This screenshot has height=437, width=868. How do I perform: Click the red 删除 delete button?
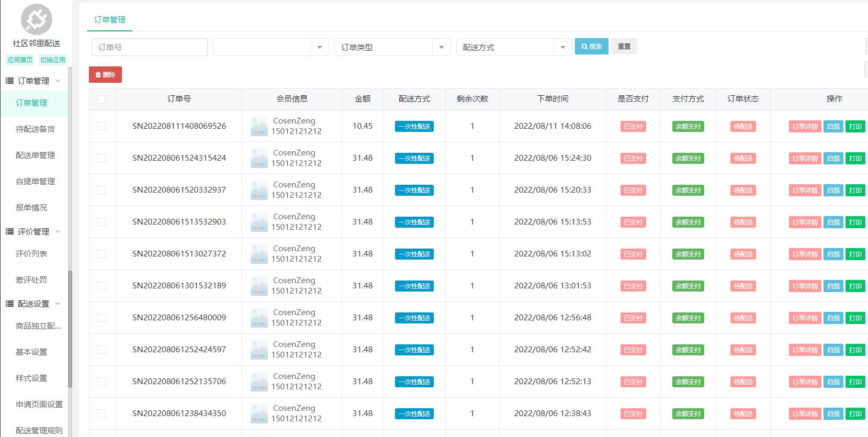[105, 75]
